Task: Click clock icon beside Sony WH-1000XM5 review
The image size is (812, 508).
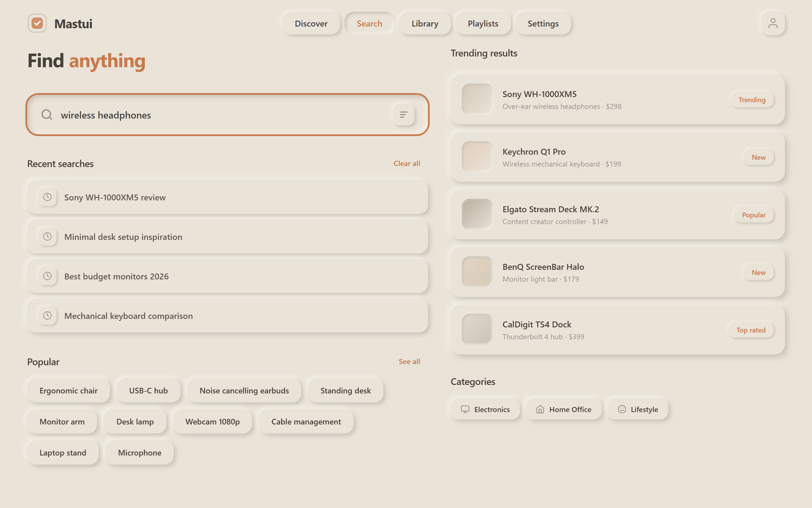Action: [47, 197]
